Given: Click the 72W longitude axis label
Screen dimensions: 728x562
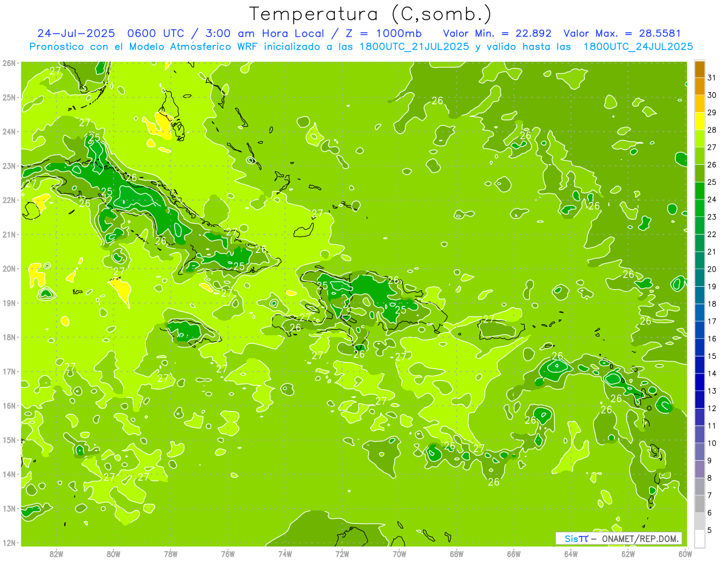Looking at the screenshot, I should 342,554.
